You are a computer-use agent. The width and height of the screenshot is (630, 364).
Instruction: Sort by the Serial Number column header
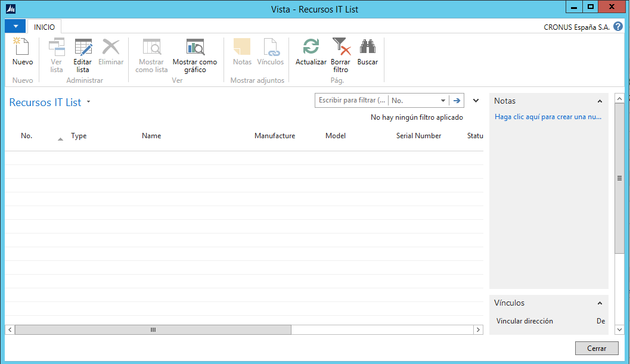coord(418,136)
